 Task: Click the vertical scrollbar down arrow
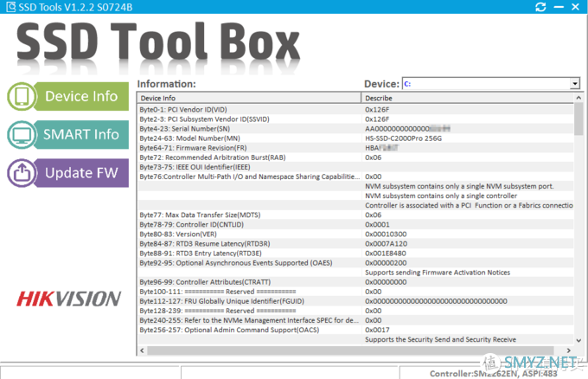point(578,340)
